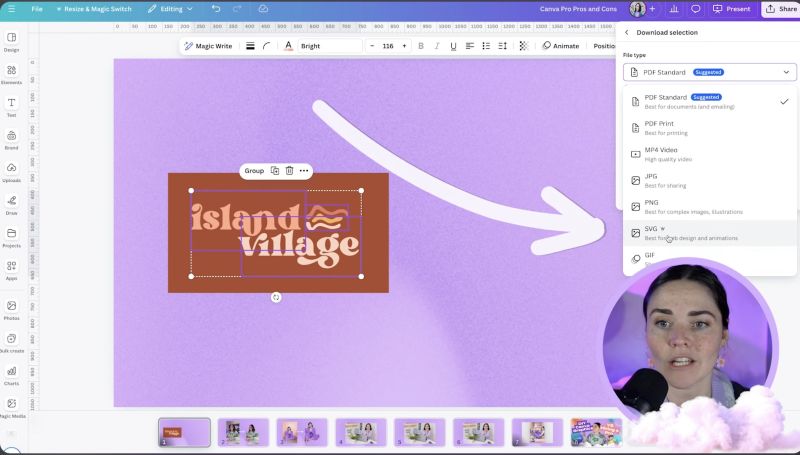The image size is (800, 455).
Task: Redo the last action
Action: point(237,9)
